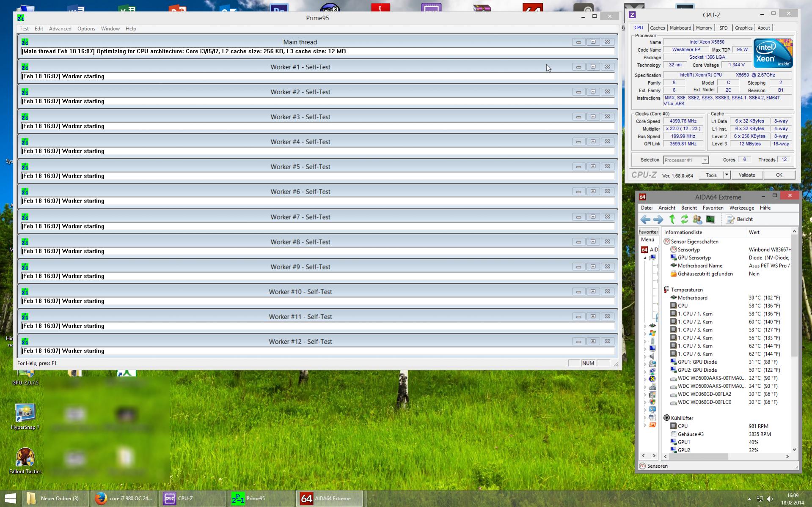The width and height of the screenshot is (812, 507).
Task: Open the Options menu in Prime95
Action: click(86, 29)
